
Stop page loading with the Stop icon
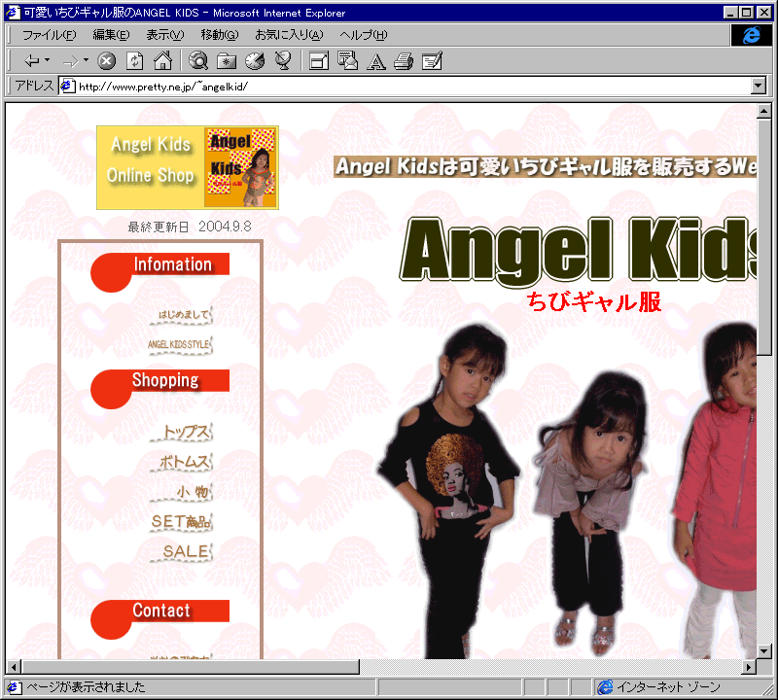point(106,61)
